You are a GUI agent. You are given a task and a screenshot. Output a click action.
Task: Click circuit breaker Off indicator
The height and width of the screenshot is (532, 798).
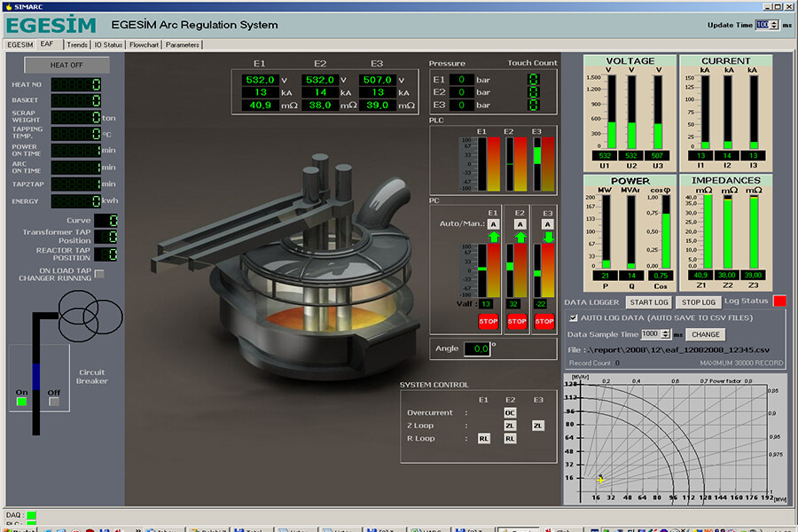54,402
